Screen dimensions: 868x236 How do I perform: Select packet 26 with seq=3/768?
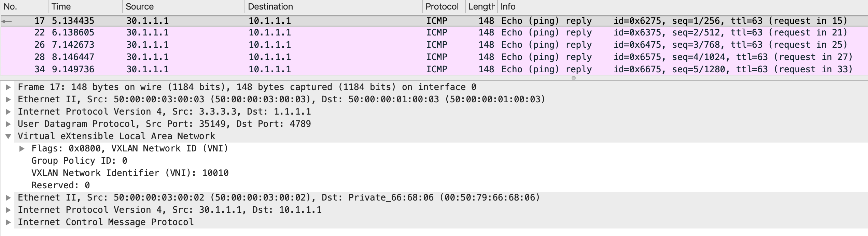[434, 45]
